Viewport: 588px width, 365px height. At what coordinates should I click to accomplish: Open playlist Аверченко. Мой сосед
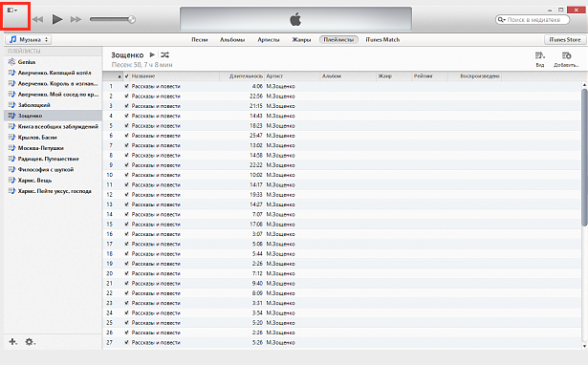[53, 94]
